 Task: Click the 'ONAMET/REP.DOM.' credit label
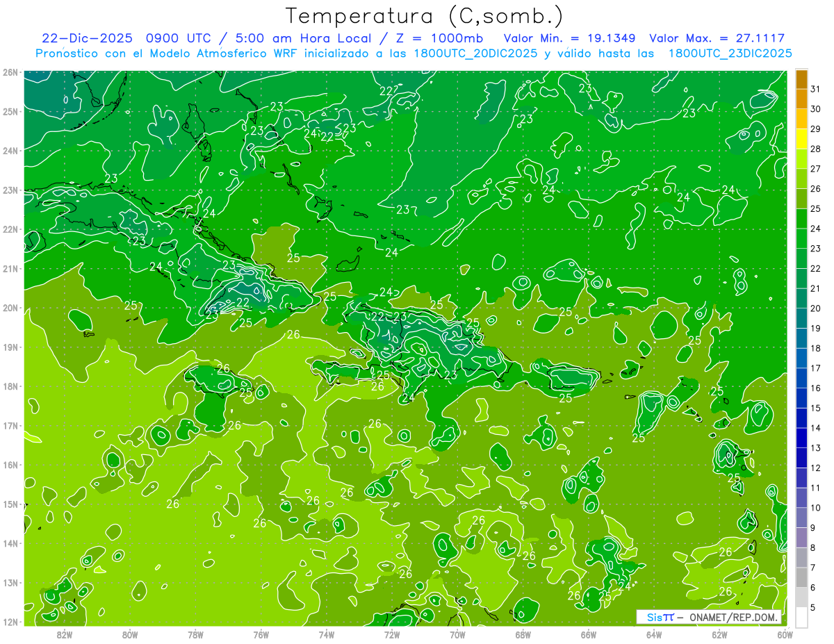tap(733, 617)
